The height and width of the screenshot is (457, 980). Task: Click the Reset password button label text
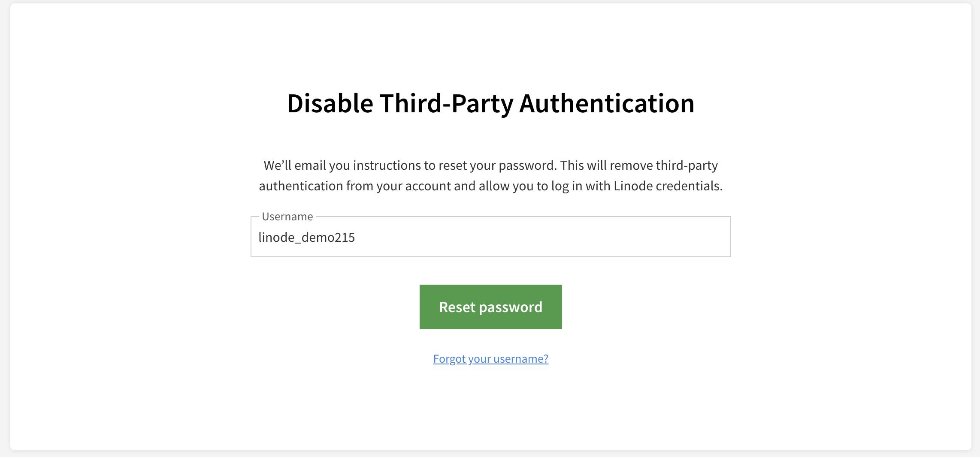[x=490, y=307]
